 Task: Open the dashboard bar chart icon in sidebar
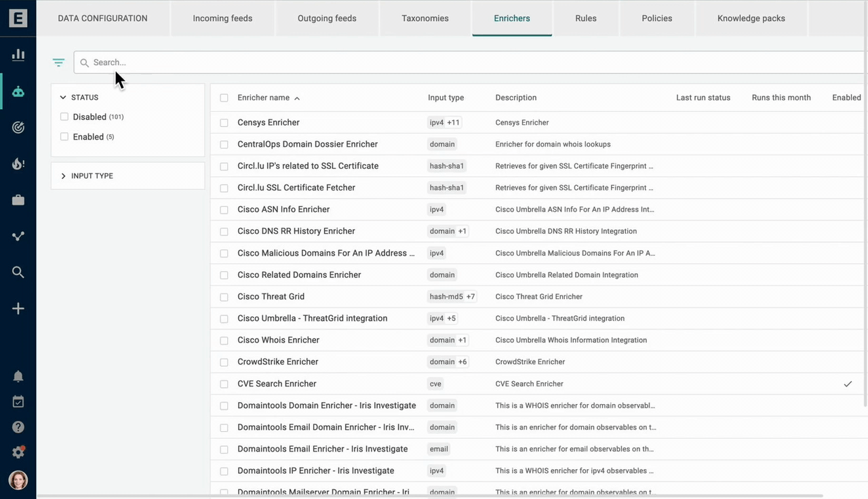pos(18,55)
